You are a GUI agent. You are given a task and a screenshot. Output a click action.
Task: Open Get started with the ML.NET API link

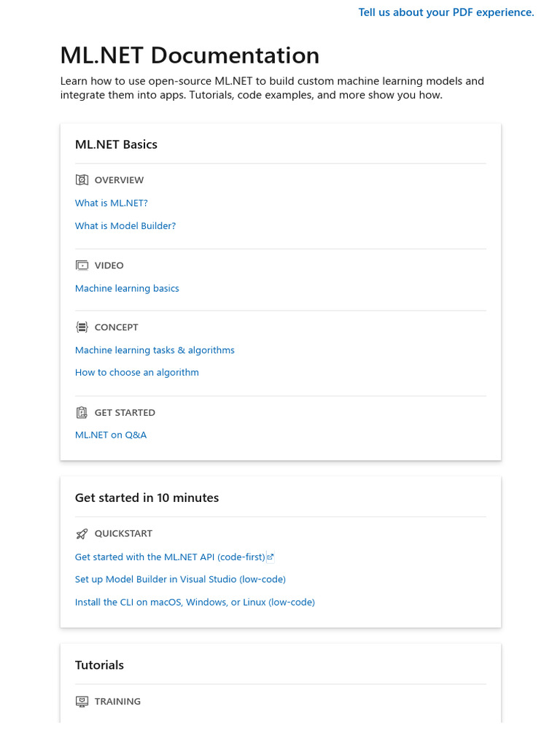point(170,557)
